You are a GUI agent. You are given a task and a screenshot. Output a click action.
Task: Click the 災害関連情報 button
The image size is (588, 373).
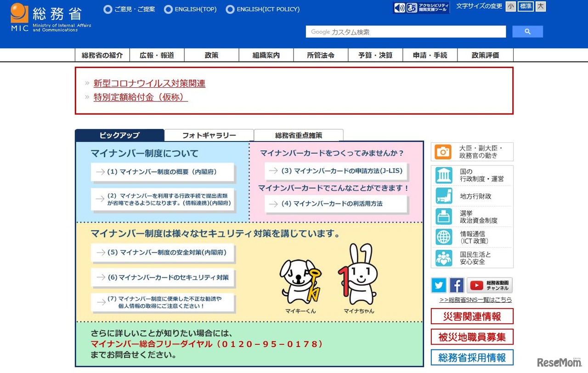pyautogui.click(x=472, y=317)
